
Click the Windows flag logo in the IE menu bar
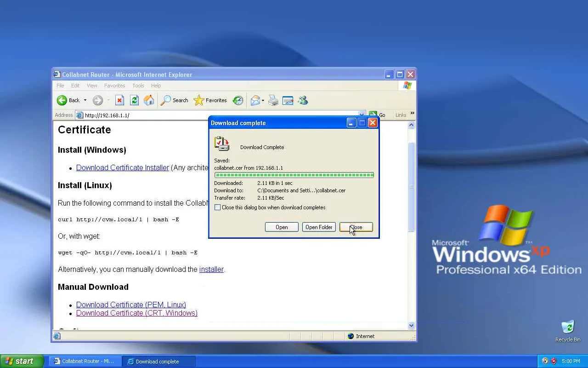pos(407,86)
